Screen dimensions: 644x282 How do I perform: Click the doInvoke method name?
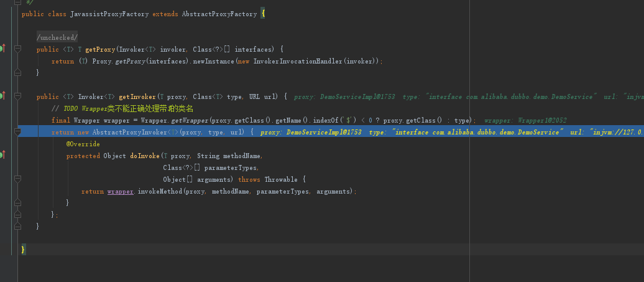pyautogui.click(x=145, y=156)
